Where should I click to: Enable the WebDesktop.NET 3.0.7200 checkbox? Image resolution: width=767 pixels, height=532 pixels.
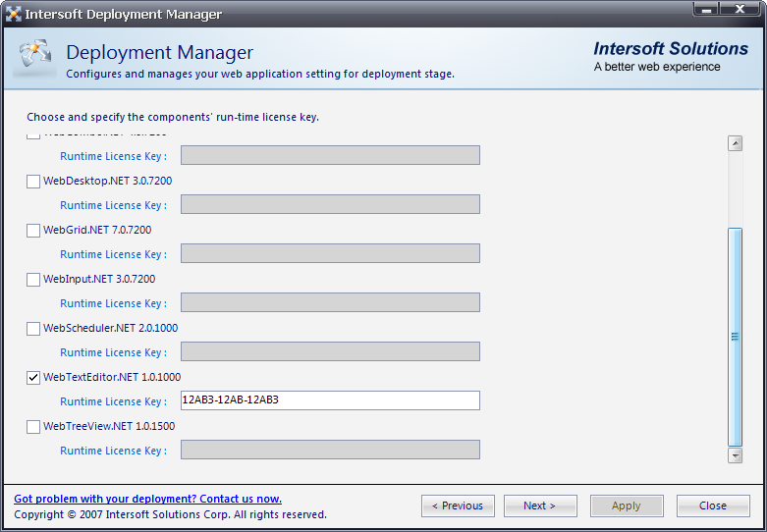[x=33, y=182]
